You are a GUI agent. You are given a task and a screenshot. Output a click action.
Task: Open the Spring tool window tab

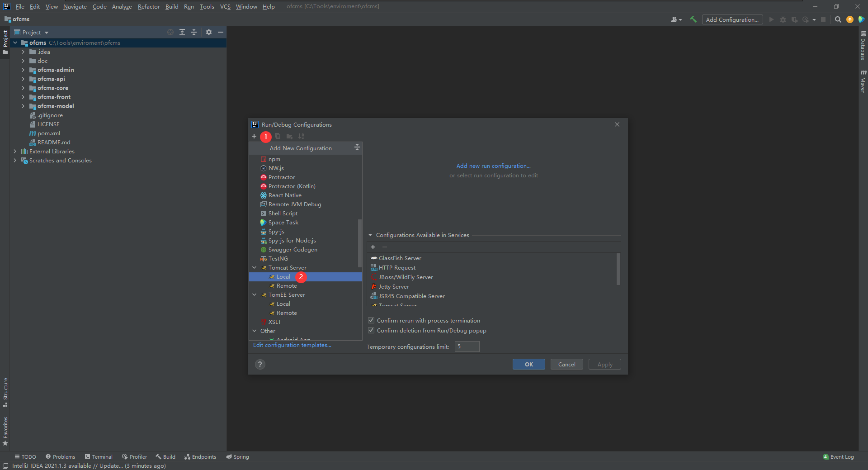[x=238, y=456]
